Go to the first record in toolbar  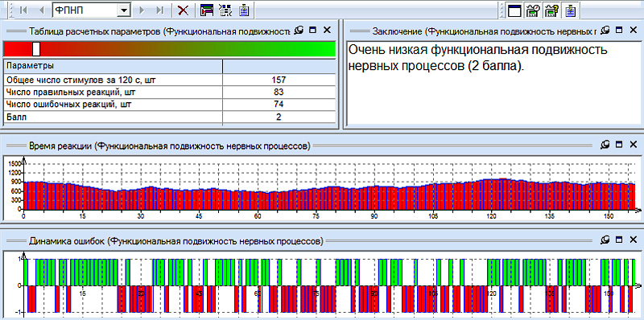[x=23, y=10]
